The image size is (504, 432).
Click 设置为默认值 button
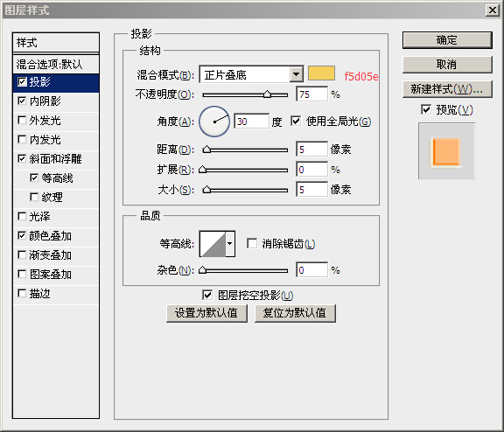coord(206,313)
